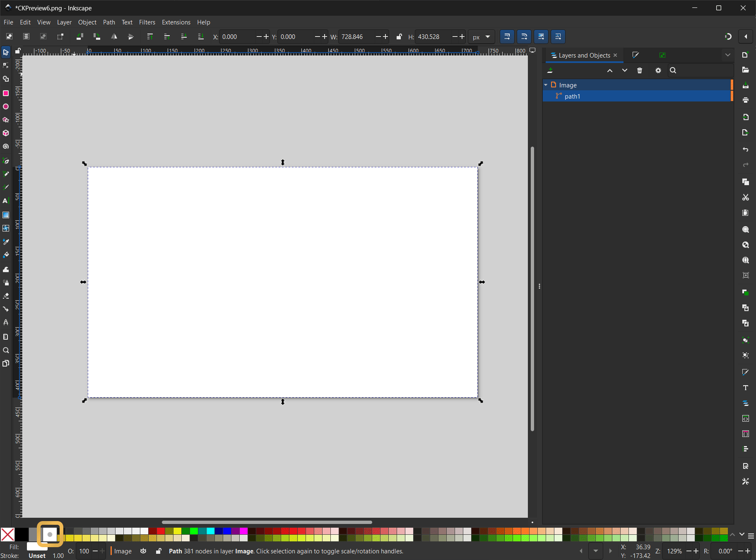756x560 pixels.
Task: Toggle move gradients with object
Action: point(541,36)
